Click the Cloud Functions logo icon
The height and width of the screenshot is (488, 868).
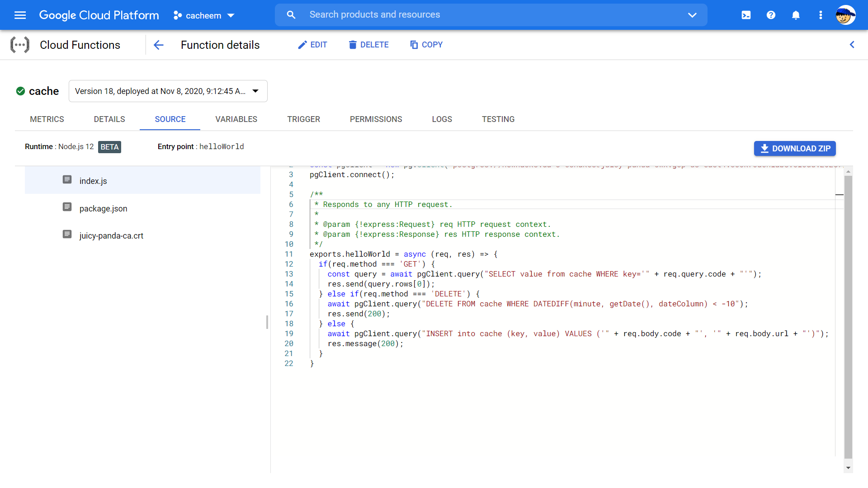pos(20,45)
